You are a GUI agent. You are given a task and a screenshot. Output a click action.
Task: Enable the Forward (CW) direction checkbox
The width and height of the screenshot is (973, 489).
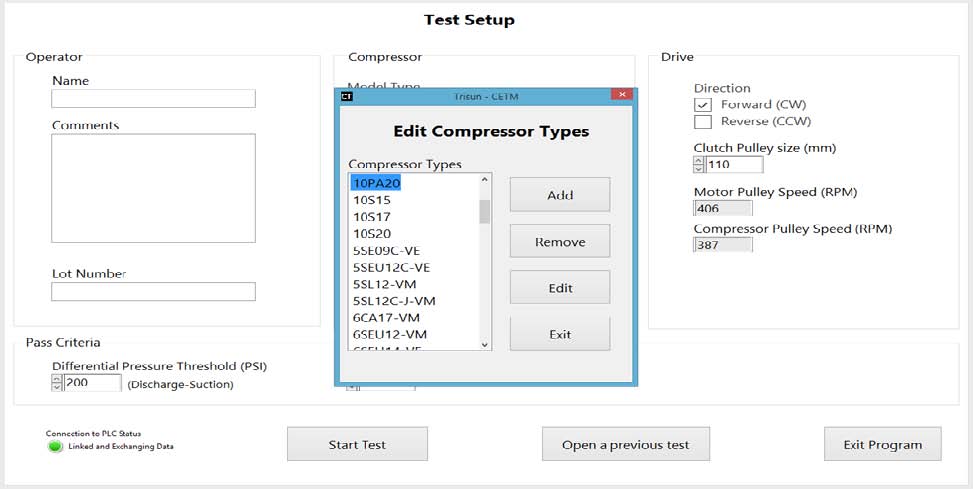click(703, 105)
